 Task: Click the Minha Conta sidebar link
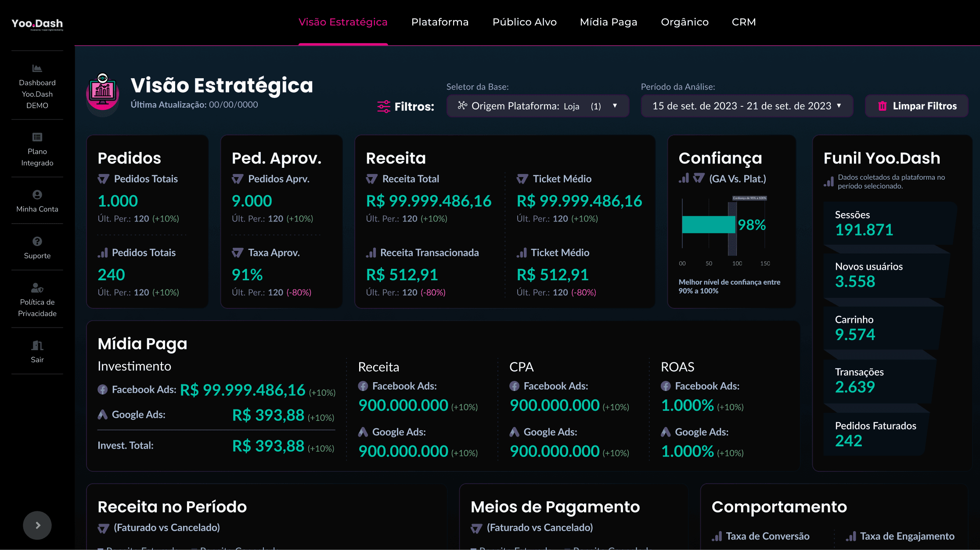[37, 209]
